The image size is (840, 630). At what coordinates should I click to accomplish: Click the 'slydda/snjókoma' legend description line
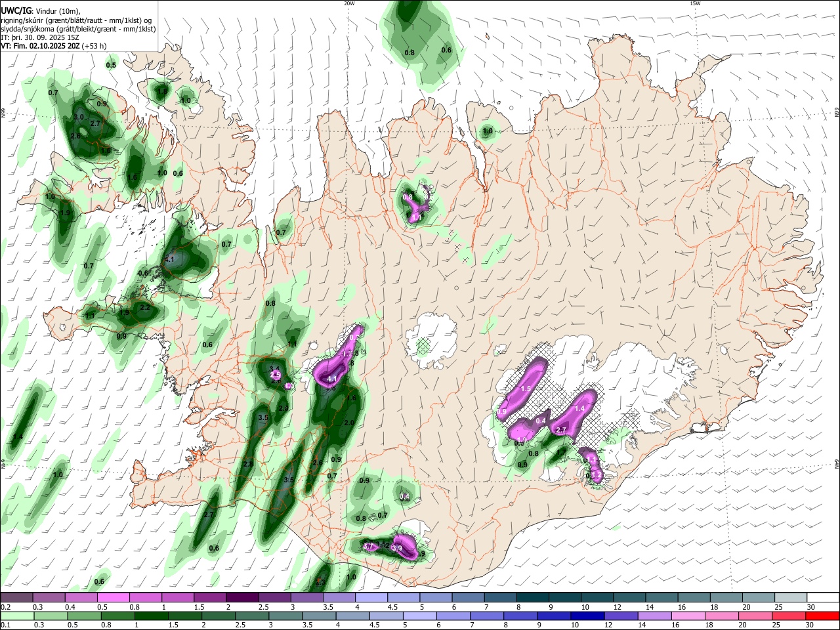pyautogui.click(x=78, y=29)
